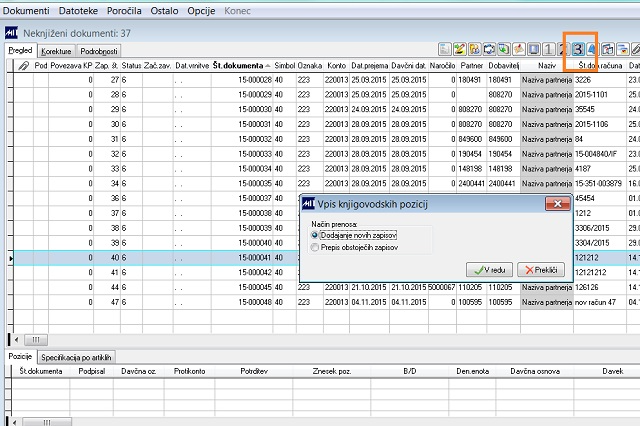Switch to the Podrobnosti tab
The width and height of the screenshot is (640, 426).
[100, 49]
